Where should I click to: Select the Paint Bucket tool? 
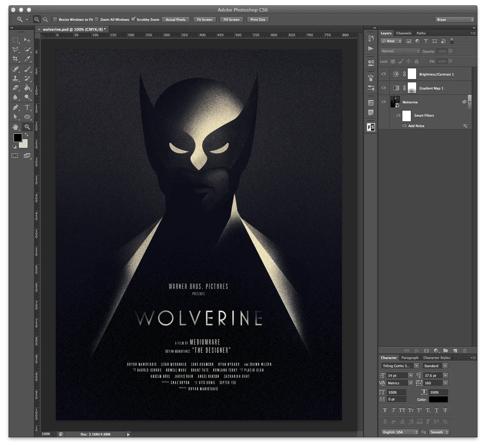[x=27, y=88]
